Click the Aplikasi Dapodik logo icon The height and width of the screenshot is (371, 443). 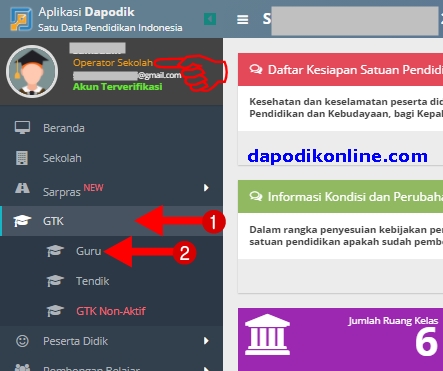coord(21,19)
